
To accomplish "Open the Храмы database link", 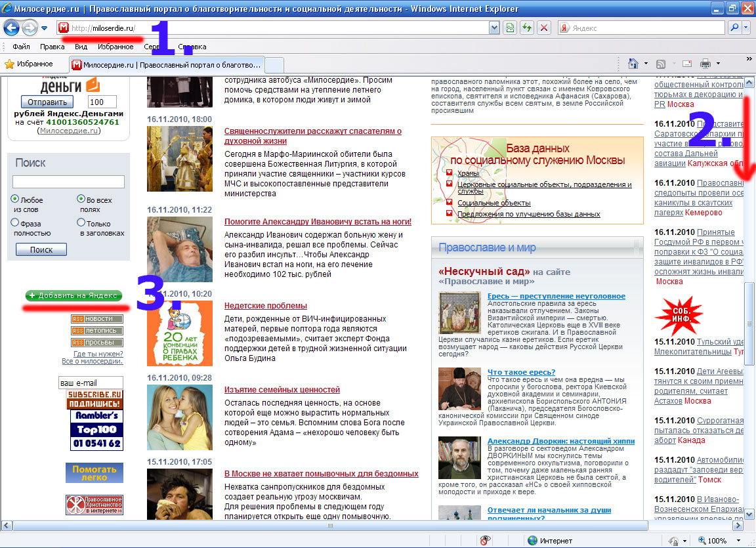I will pos(468,173).
